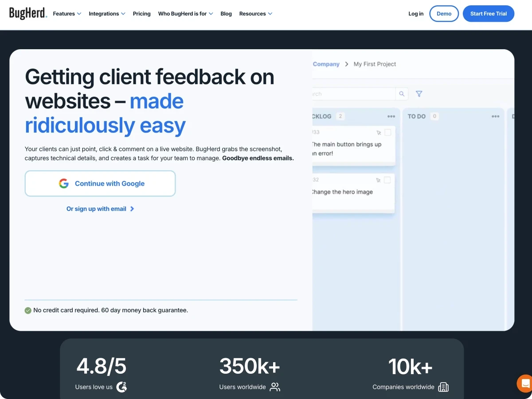
Task: Open the Demo button
Action: pyautogui.click(x=444, y=14)
